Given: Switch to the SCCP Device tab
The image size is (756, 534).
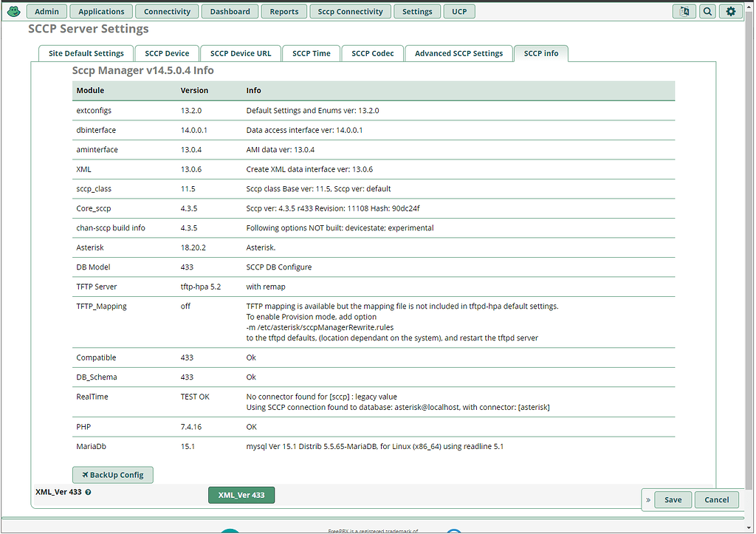Looking at the screenshot, I should (166, 53).
